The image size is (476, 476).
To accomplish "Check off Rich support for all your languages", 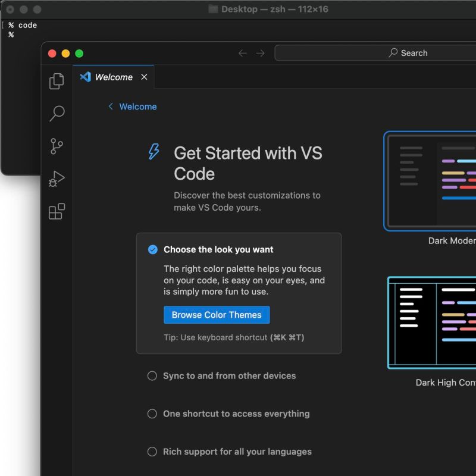I will pyautogui.click(x=152, y=452).
